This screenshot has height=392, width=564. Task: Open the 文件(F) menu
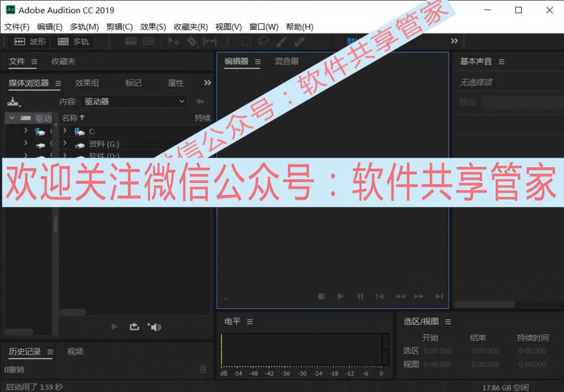point(17,27)
